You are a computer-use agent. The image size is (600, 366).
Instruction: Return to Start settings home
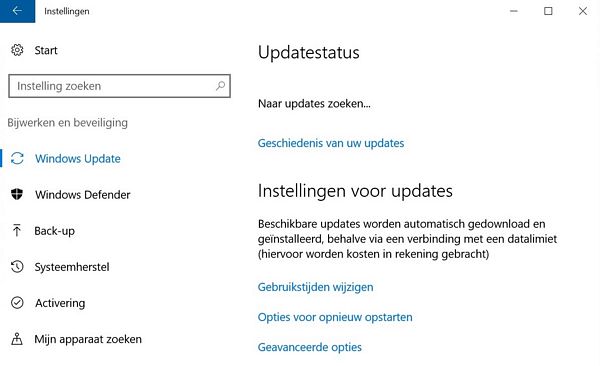click(x=46, y=50)
